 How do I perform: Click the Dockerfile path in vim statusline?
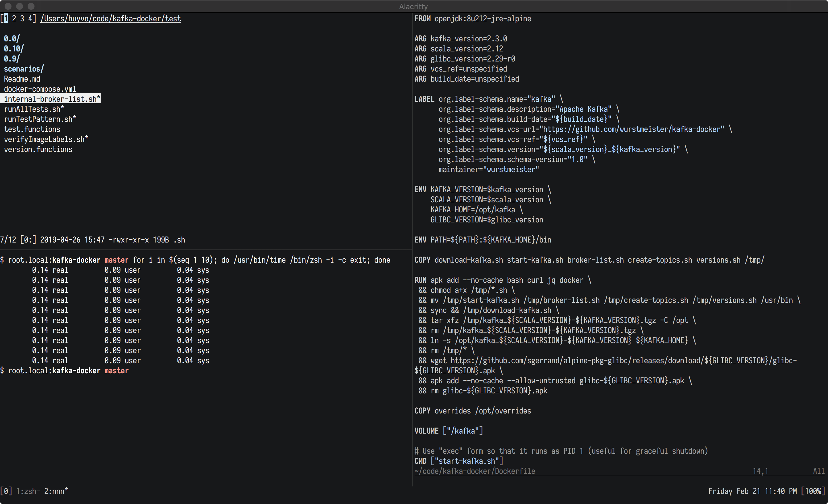(x=474, y=471)
